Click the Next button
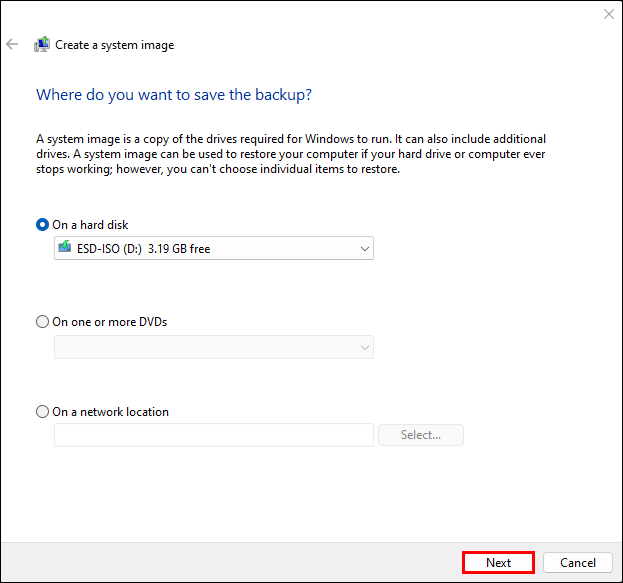The width and height of the screenshot is (623, 583). click(498, 563)
